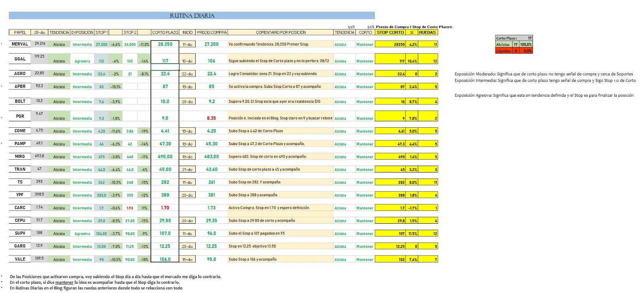
Task: Click the COMENTARIO POR POSICIÓN header
Action: pos(281,32)
